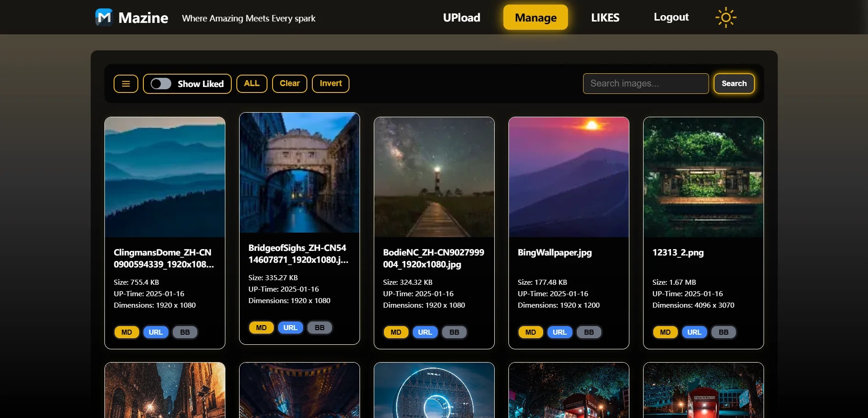
Task: Copy MD link for 12313_2.png
Action: [x=666, y=332]
